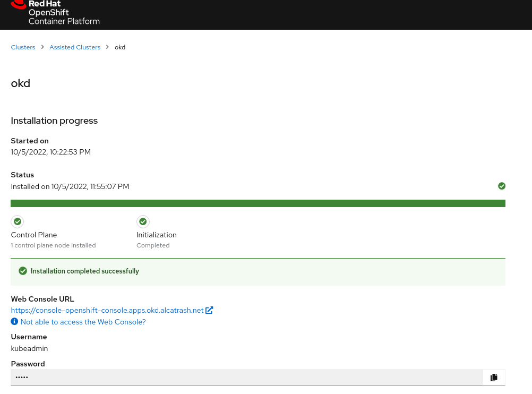Click the masked password field
Image resolution: width=532 pixels, height=394 pixels.
pyautogui.click(x=244, y=377)
